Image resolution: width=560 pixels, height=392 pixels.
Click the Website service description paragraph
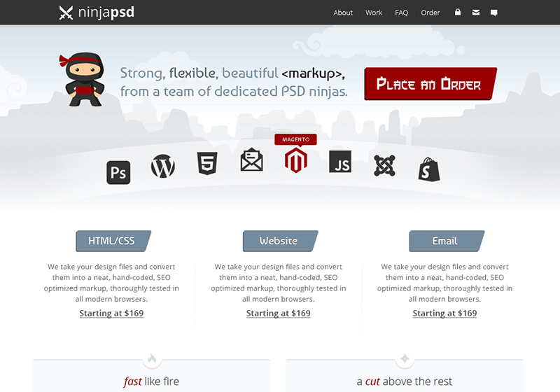point(278,283)
